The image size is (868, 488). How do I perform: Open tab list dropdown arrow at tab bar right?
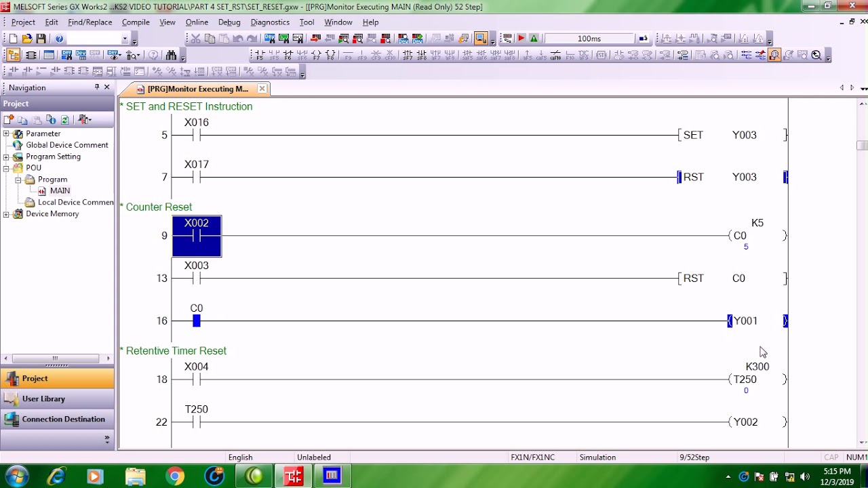[863, 88]
